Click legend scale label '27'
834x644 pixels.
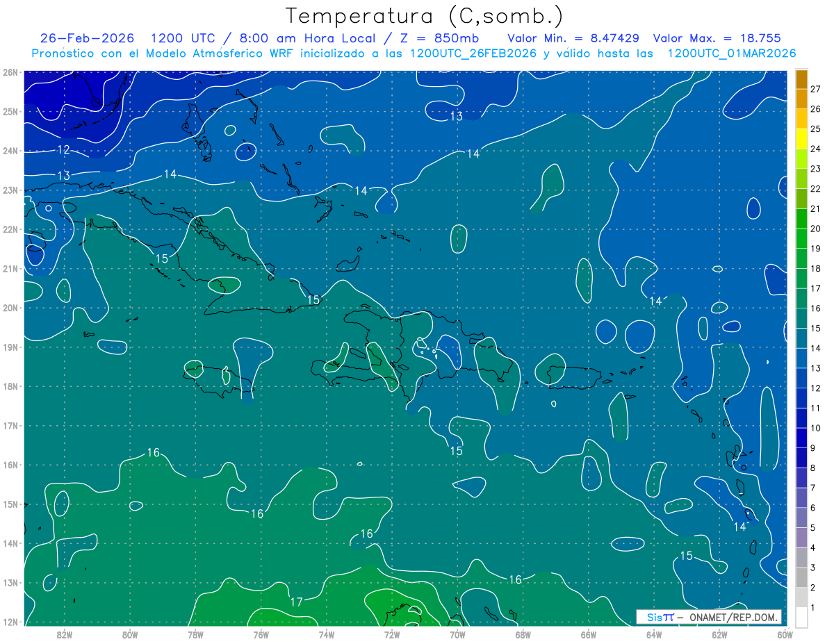[x=816, y=89]
